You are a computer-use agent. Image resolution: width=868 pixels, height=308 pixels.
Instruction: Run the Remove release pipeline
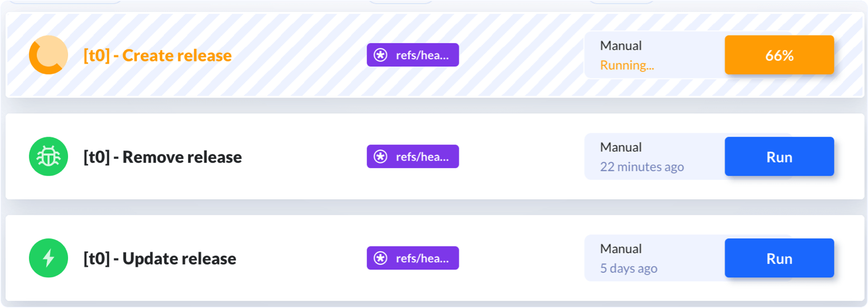pyautogui.click(x=779, y=157)
